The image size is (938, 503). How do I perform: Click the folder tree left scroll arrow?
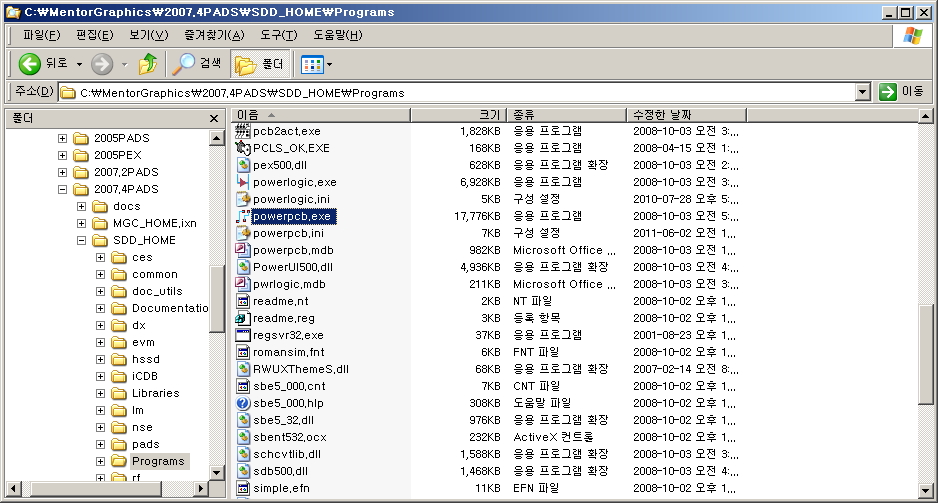point(13,489)
